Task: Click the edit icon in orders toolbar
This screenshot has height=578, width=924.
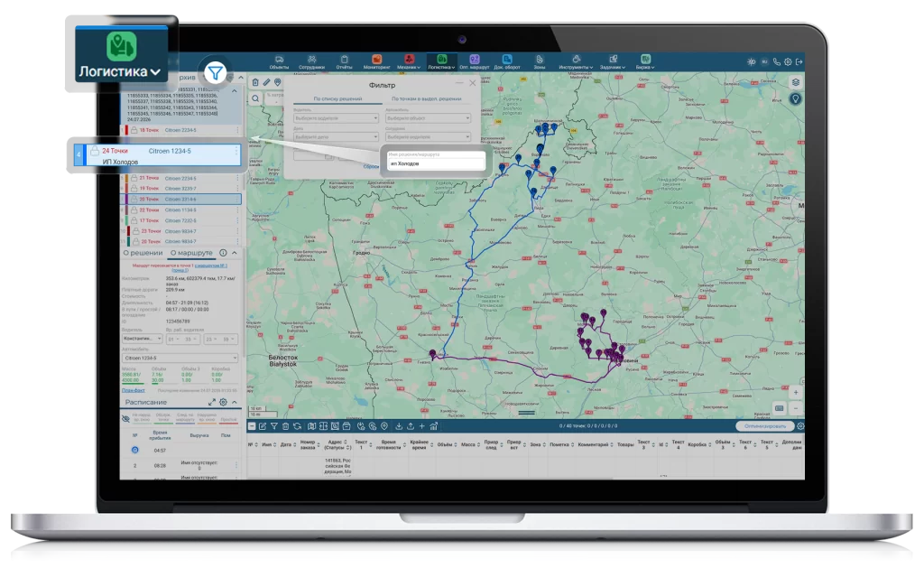Action: tap(263, 426)
